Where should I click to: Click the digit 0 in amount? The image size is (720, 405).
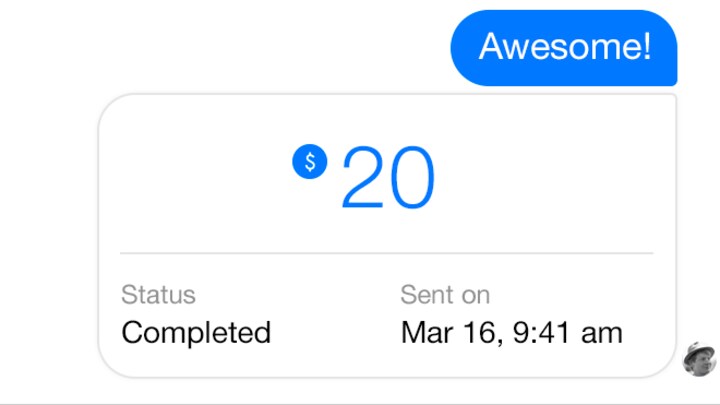(x=412, y=177)
